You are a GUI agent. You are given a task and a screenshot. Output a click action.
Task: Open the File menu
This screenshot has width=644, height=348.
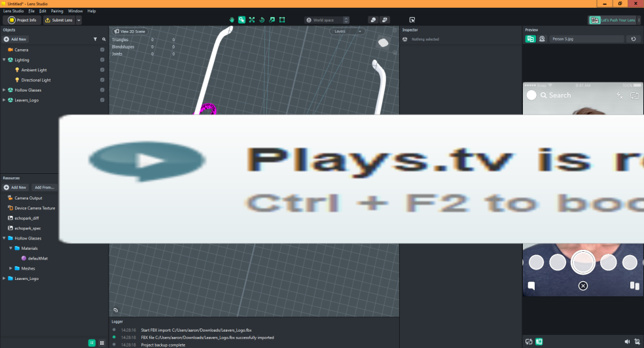[31, 11]
